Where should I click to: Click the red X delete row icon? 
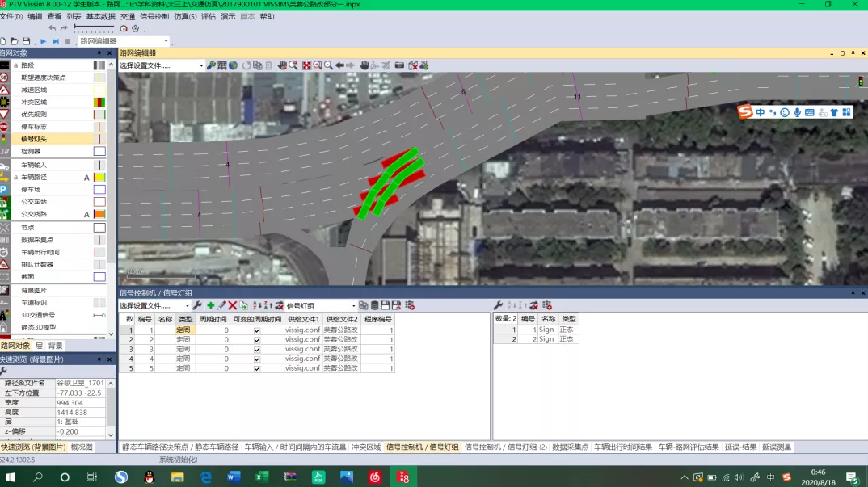[x=233, y=305]
